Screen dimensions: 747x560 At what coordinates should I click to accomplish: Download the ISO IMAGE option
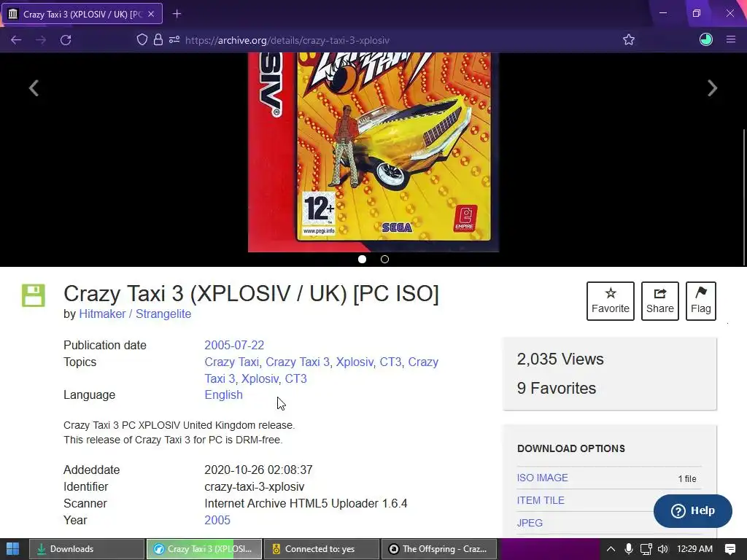542,478
